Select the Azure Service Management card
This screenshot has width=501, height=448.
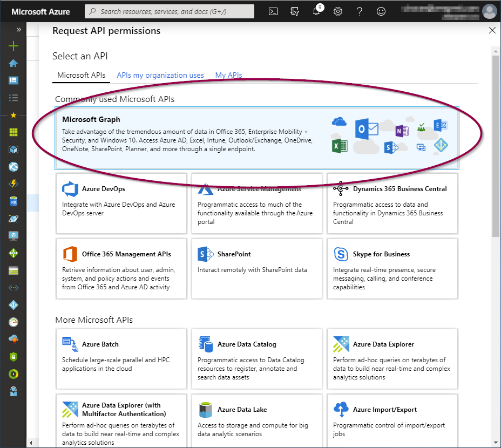pos(257,203)
